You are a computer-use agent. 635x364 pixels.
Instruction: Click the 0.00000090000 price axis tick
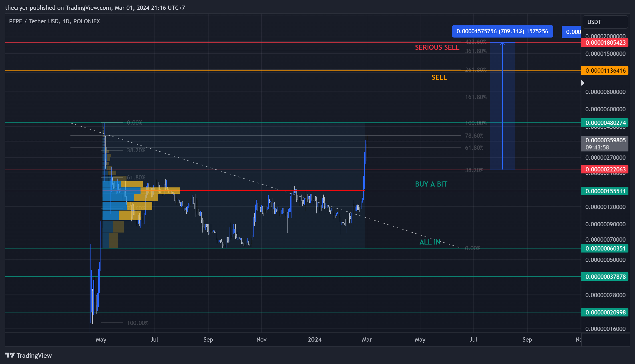[x=605, y=224]
